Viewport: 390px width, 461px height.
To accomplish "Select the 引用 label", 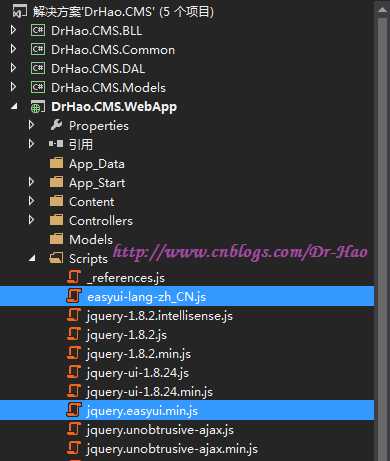I will tap(81, 145).
